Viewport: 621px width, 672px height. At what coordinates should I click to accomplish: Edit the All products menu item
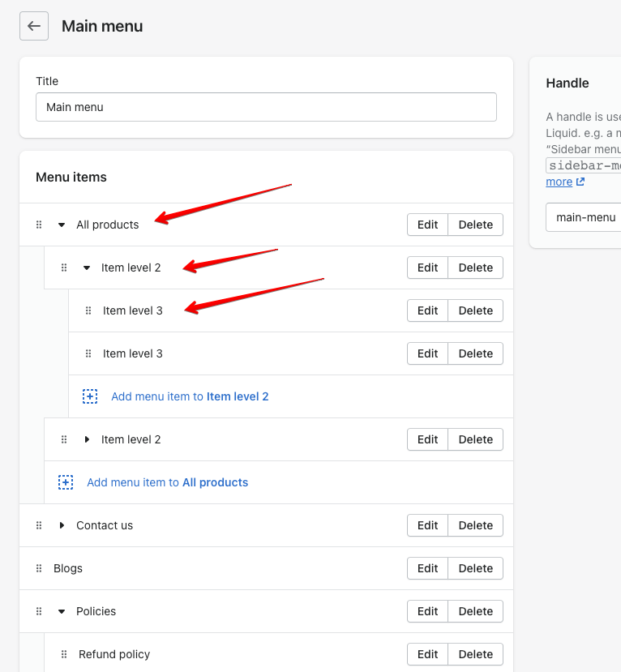point(427,225)
